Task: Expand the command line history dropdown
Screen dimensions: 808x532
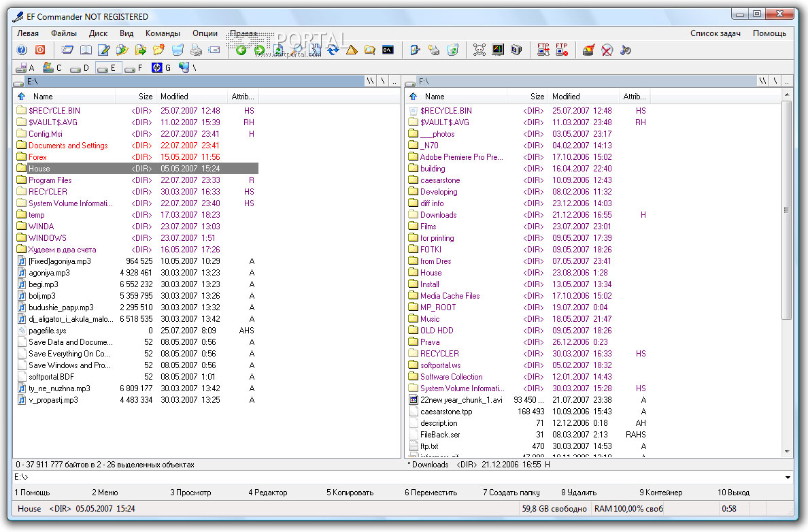Action: coord(788,478)
